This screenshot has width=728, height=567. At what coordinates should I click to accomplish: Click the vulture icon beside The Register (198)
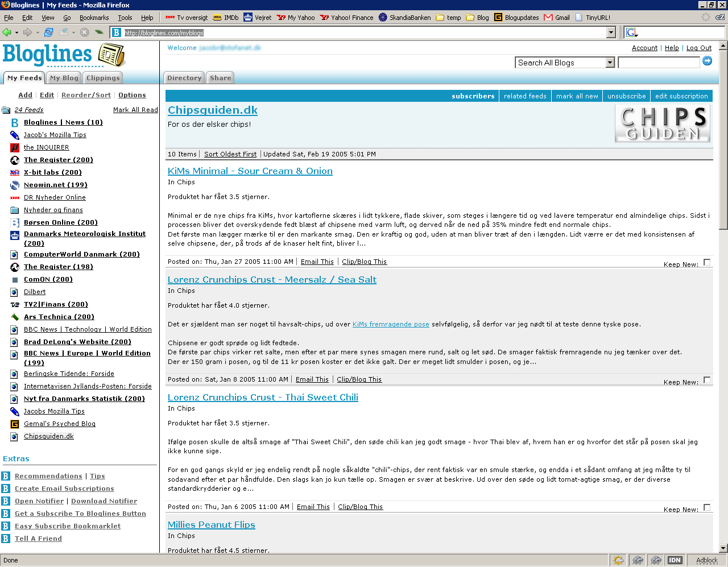coord(15,267)
